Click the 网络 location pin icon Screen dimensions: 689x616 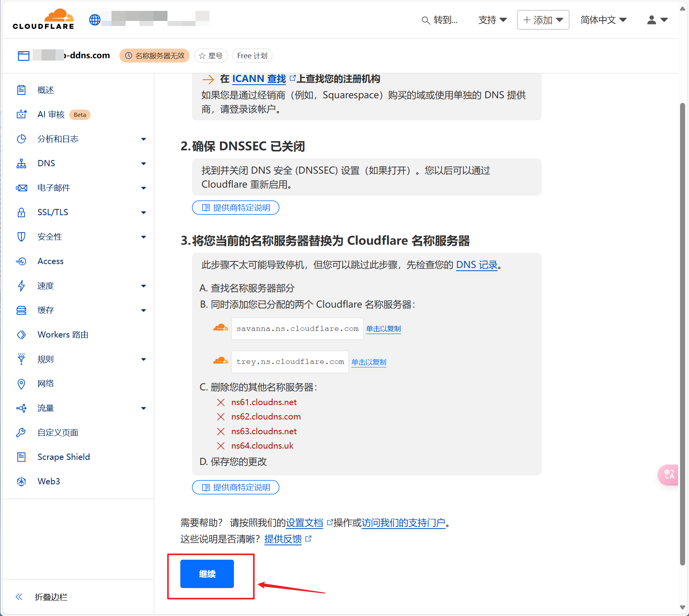pyautogui.click(x=21, y=384)
